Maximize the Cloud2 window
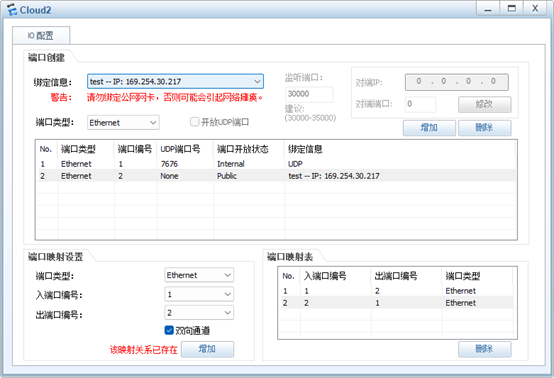This screenshot has height=378, width=554. 512,9
